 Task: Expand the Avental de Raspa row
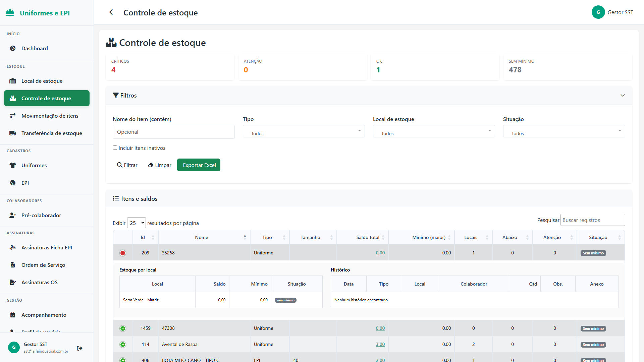(123, 345)
